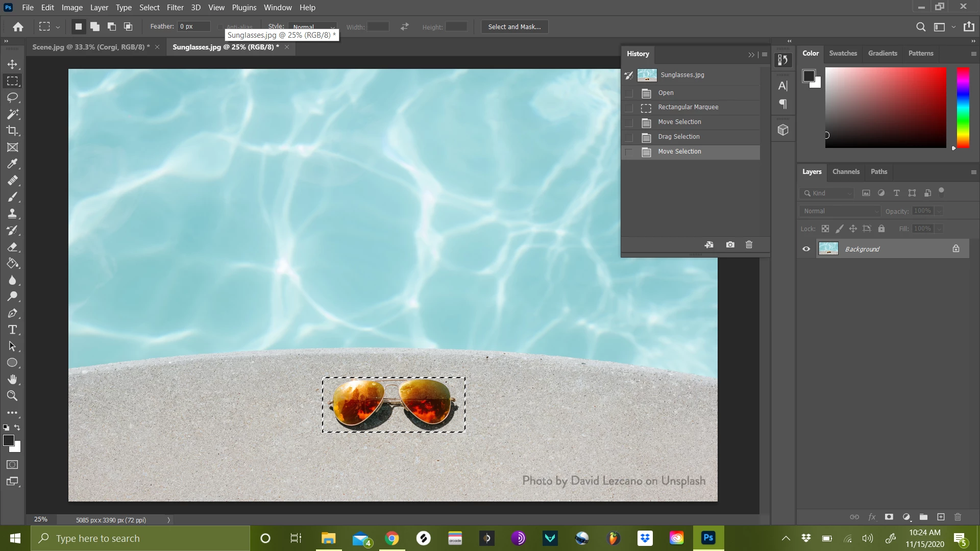980x551 pixels.
Task: Click the Select and Mask button
Action: [x=514, y=27]
